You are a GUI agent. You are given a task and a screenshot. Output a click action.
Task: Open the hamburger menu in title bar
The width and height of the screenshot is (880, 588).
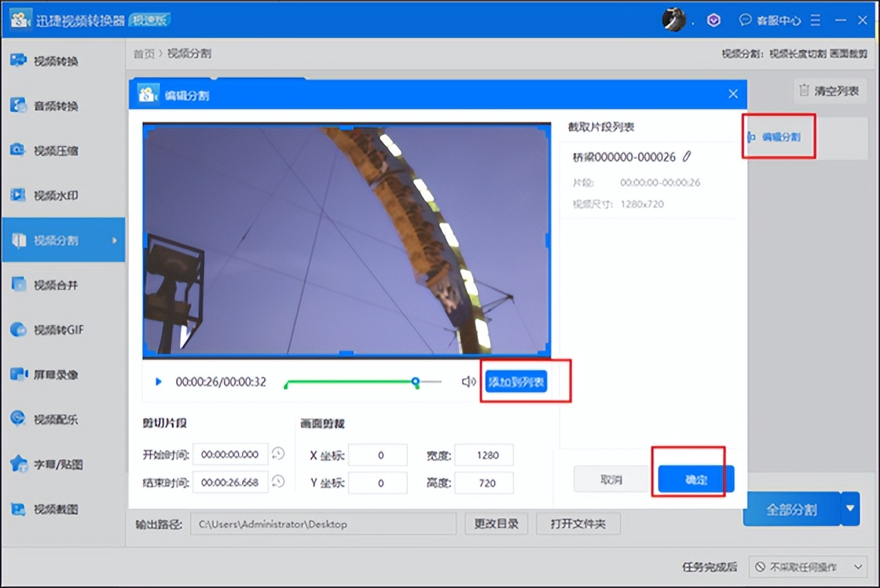[x=815, y=21]
